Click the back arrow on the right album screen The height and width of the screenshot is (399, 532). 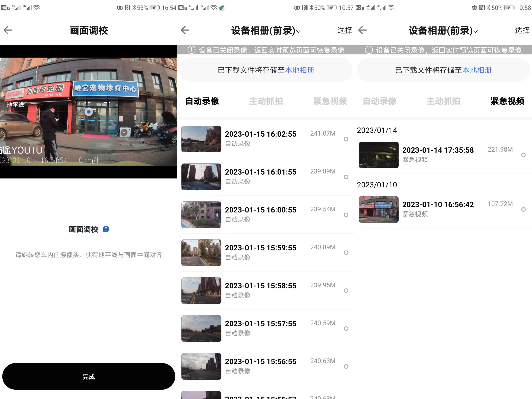(362, 30)
